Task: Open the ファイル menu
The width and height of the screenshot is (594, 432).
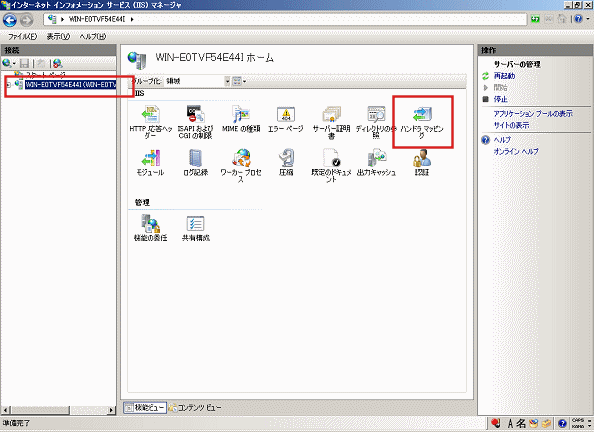Action: pyautogui.click(x=22, y=37)
